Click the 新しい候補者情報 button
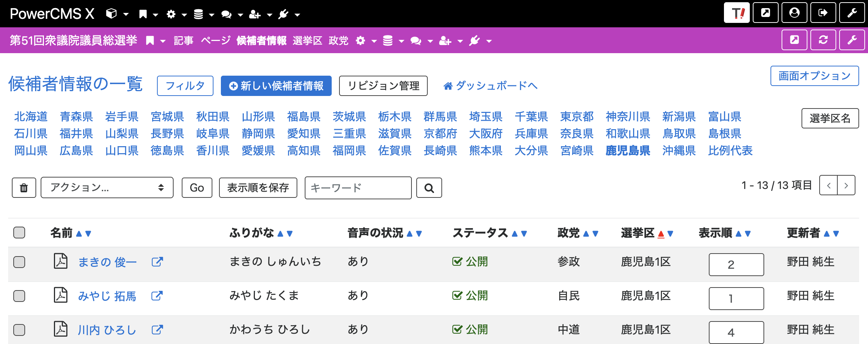This screenshot has width=868, height=344. click(x=276, y=86)
